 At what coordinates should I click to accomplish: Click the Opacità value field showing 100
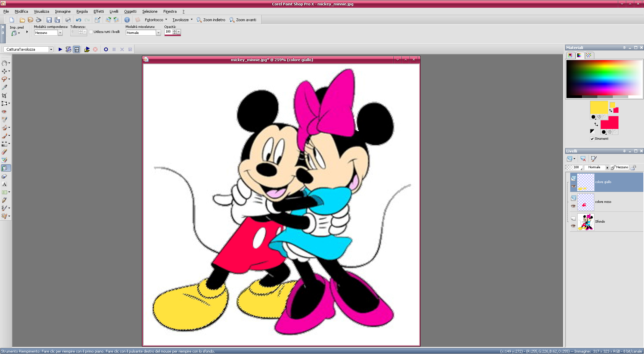(168, 32)
